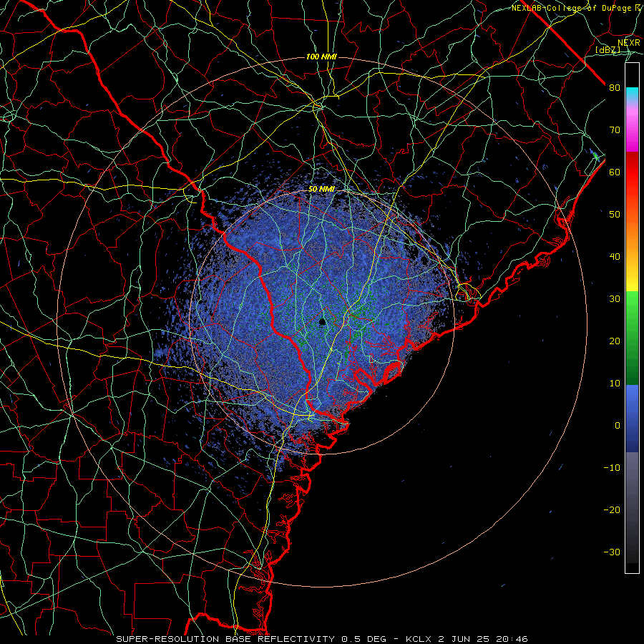The height and width of the screenshot is (644, 644).
Task: Click the 30 value on the dBZ scale
Action: pos(615,299)
